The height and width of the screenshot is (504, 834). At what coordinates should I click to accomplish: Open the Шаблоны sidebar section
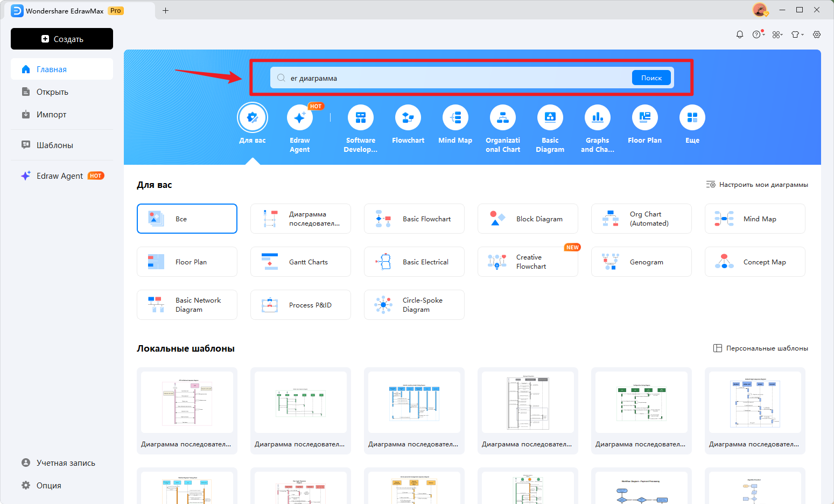pyautogui.click(x=54, y=145)
